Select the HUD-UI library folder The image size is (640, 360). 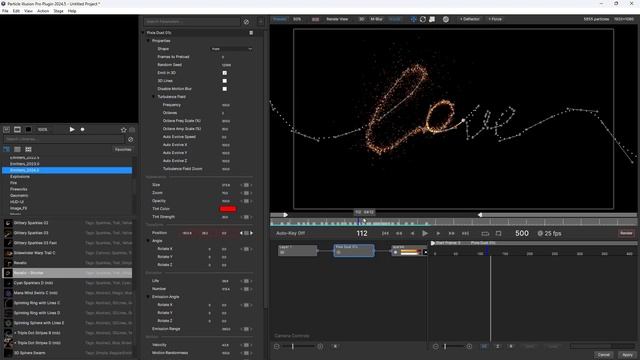[x=17, y=202]
